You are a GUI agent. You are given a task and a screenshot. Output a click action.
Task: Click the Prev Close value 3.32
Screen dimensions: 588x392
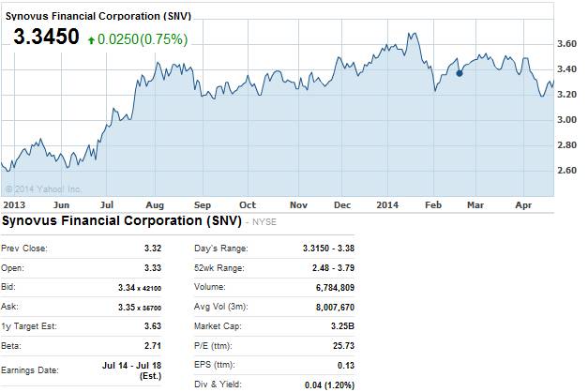pyautogui.click(x=153, y=249)
